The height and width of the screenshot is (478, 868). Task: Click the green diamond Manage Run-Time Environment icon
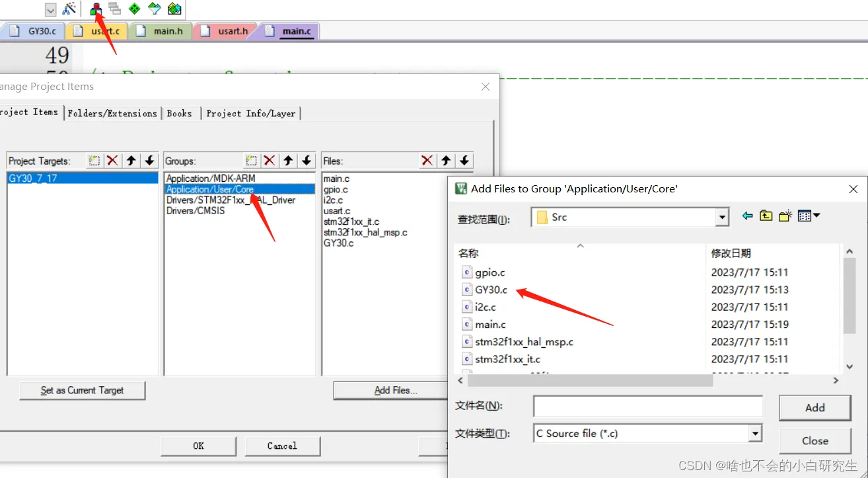coord(135,9)
